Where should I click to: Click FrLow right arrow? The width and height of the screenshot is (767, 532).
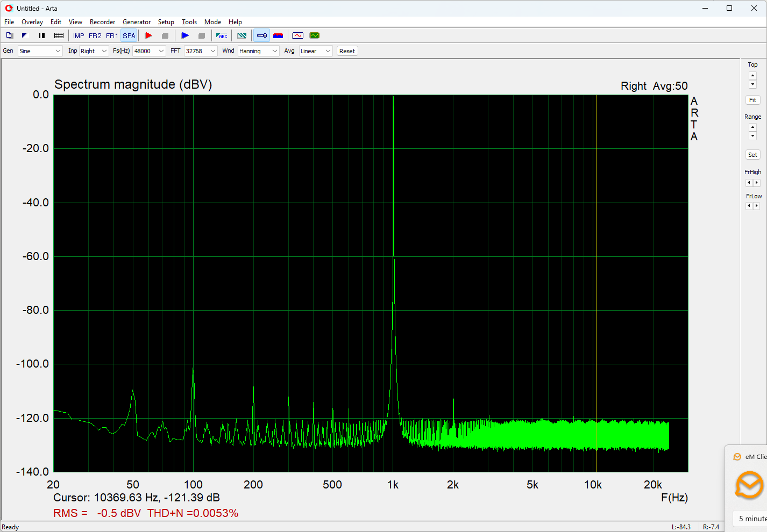point(757,206)
